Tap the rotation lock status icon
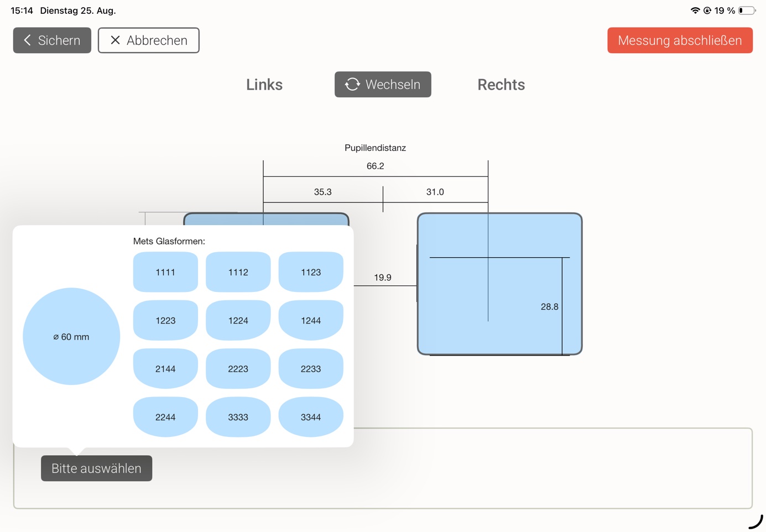 [707, 11]
